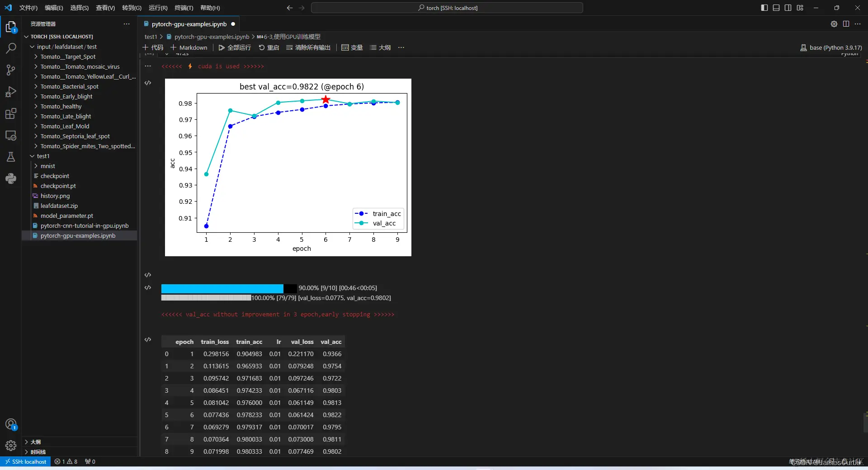Open the Remote Explorer view
The height and width of the screenshot is (470, 868).
coord(11,135)
